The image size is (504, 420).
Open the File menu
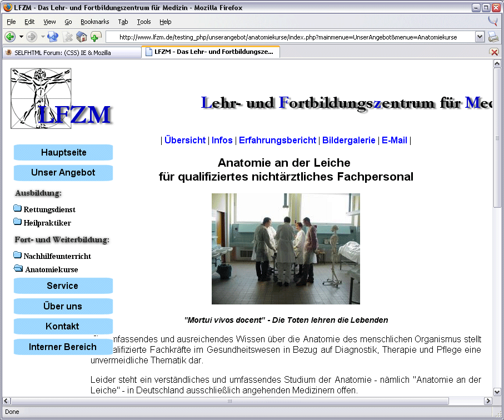point(11,22)
